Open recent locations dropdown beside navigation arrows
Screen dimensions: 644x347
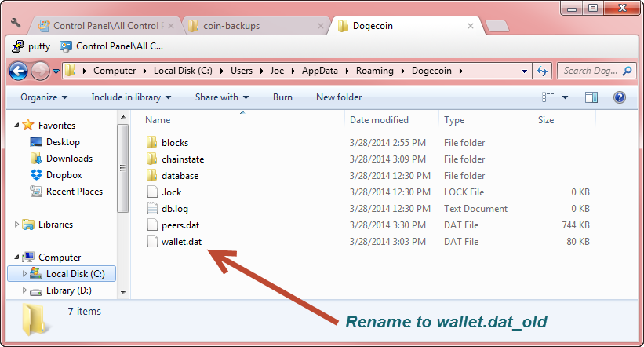pos(56,71)
